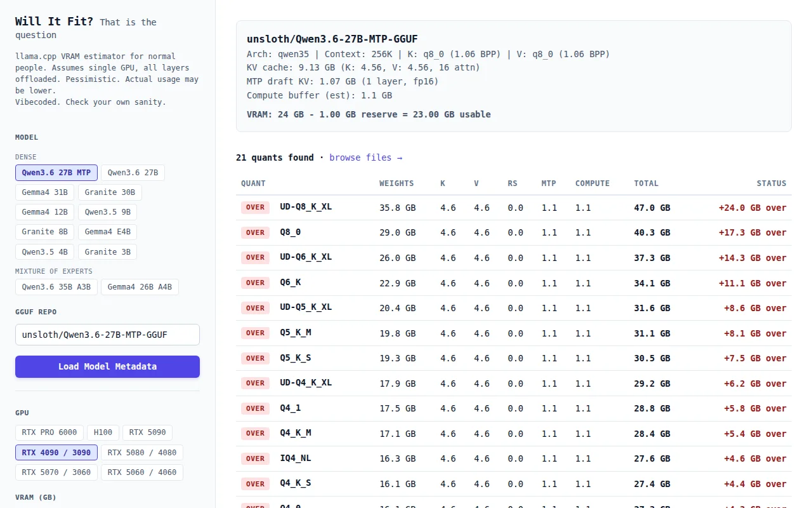The height and width of the screenshot is (508, 812).
Task: Click the VRAM usable summary line
Action: pyautogui.click(x=369, y=114)
